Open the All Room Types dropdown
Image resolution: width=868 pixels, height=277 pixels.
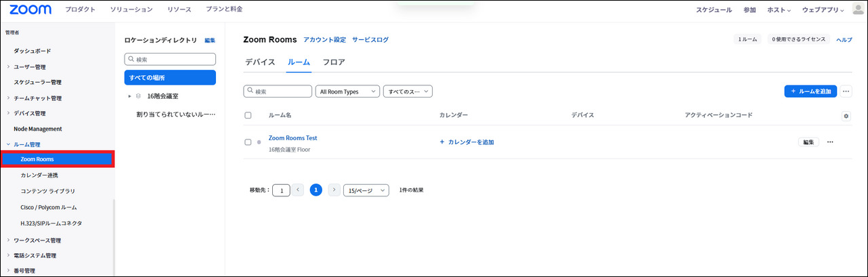click(x=347, y=91)
